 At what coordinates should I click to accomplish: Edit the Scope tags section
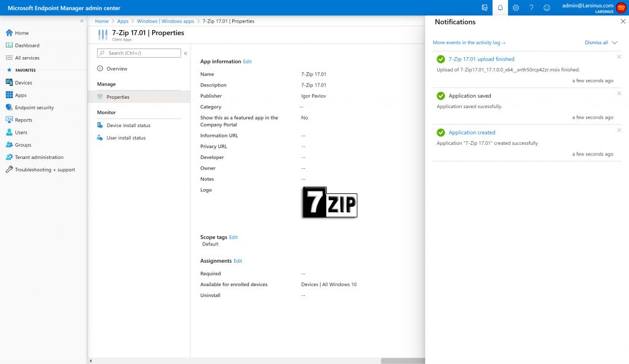pyautogui.click(x=233, y=238)
